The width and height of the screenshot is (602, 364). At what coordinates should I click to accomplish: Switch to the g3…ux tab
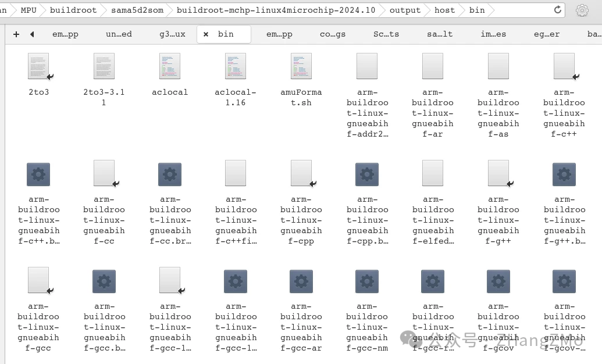[172, 34]
